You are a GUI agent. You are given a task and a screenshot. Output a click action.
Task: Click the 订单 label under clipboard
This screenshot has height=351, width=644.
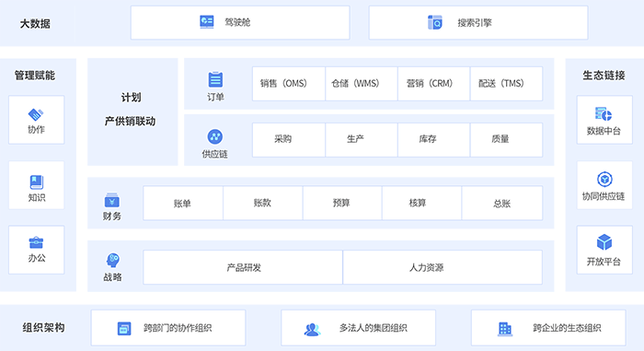pos(215,97)
